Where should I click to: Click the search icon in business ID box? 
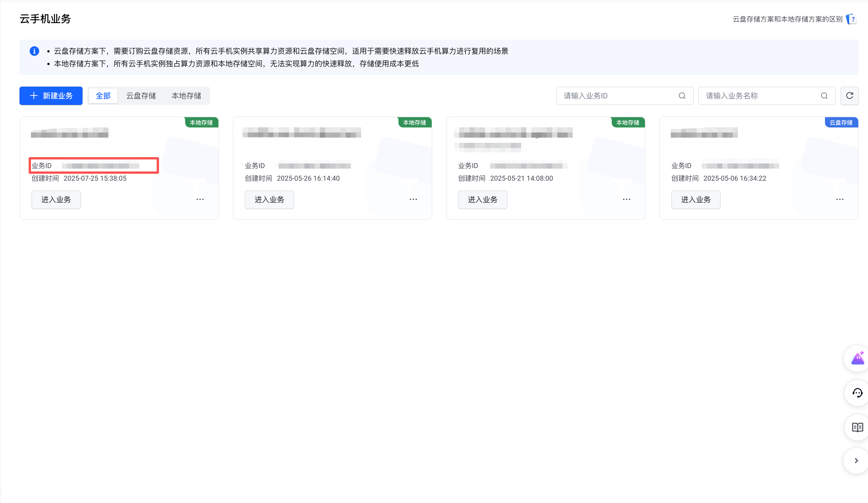coord(682,96)
